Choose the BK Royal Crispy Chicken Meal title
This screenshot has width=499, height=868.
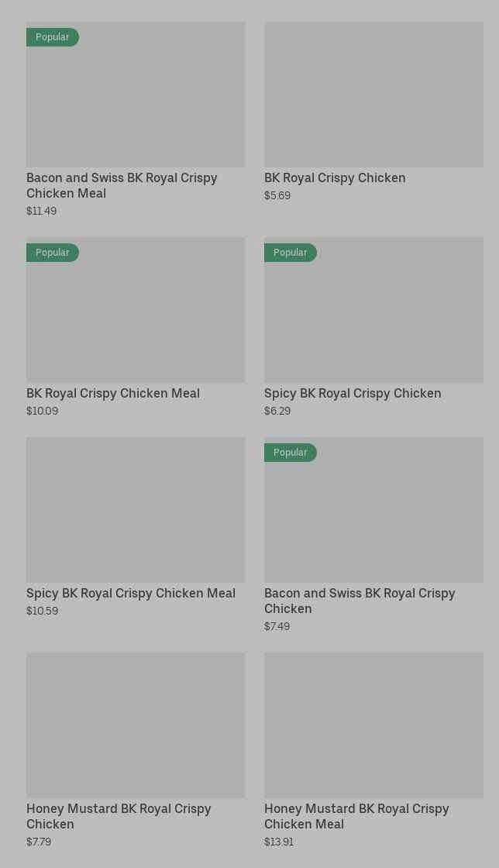(x=113, y=393)
